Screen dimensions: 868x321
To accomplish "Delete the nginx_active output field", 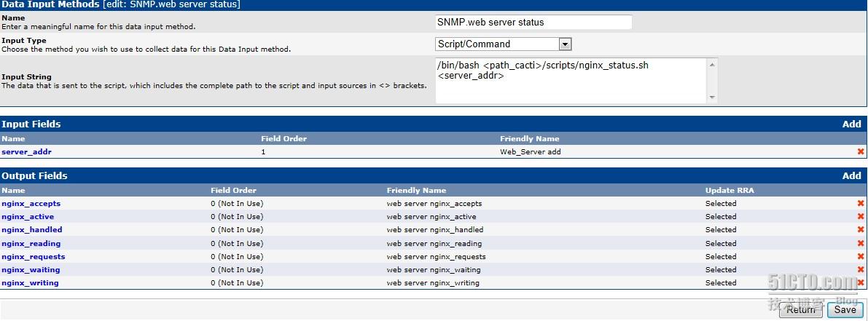I will tap(860, 217).
